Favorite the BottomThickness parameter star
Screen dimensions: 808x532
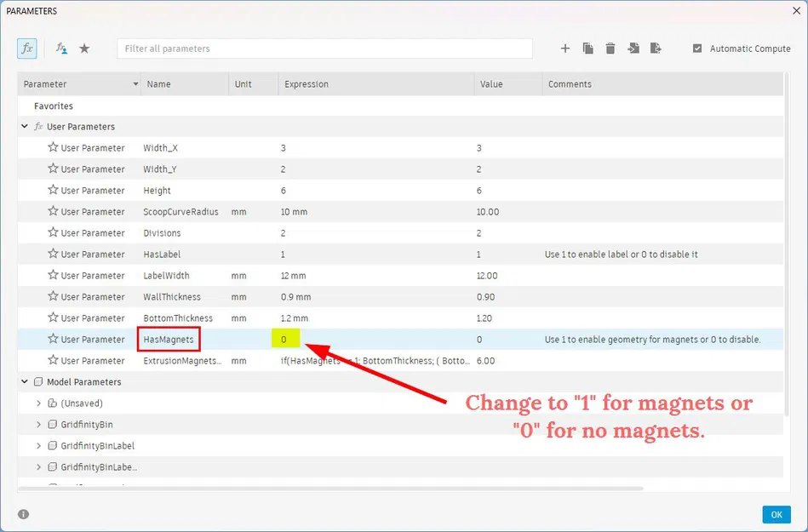pos(53,317)
